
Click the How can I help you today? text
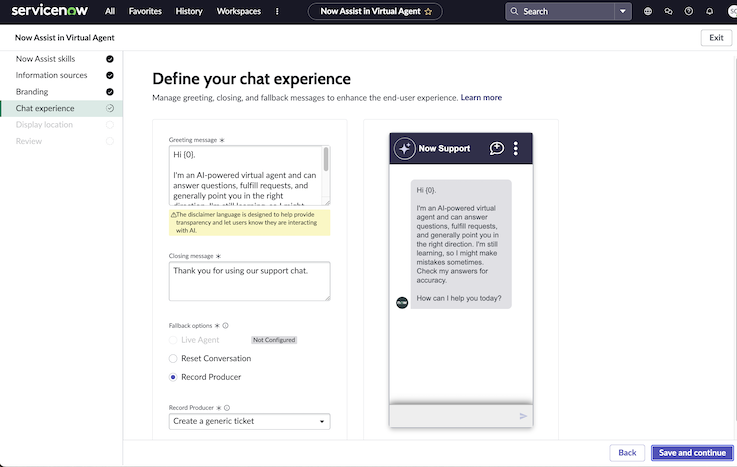459,298
